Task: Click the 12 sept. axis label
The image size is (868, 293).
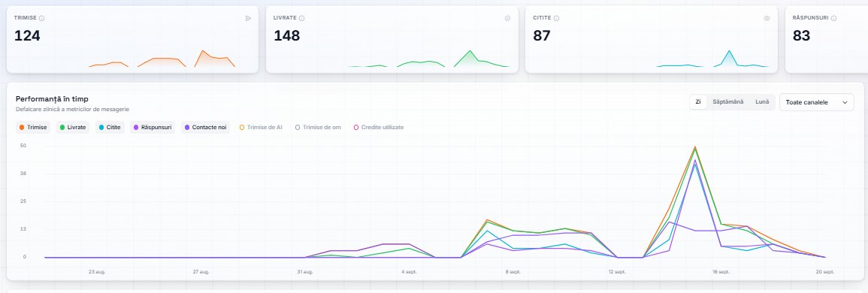Action: point(617,272)
